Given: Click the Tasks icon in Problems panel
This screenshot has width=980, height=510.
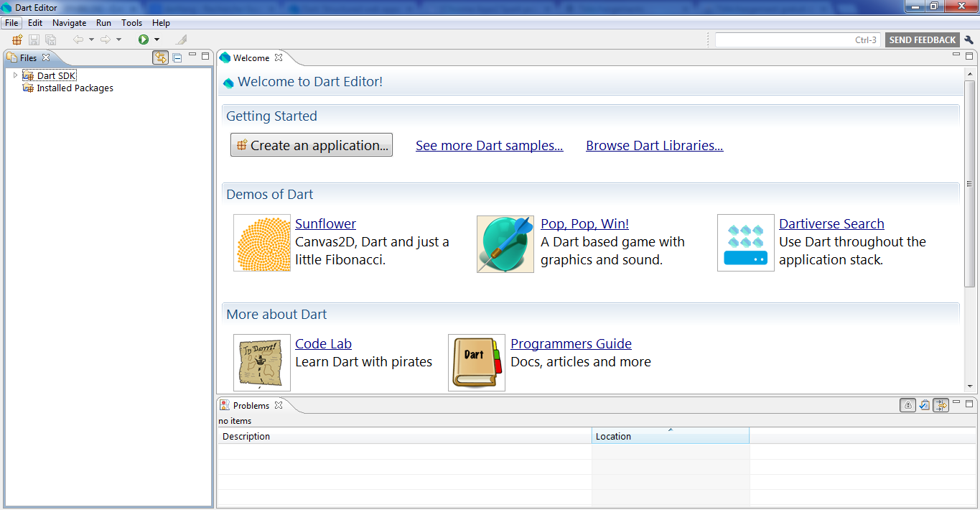Looking at the screenshot, I should tap(925, 405).
